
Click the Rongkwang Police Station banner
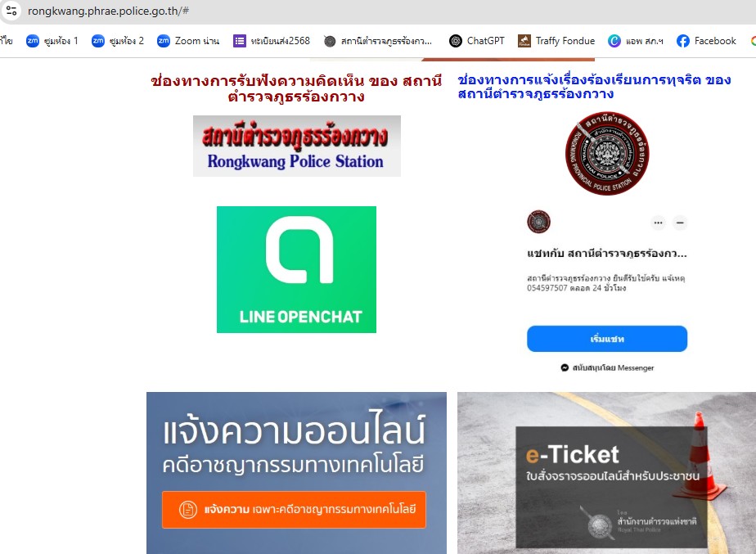coord(296,146)
